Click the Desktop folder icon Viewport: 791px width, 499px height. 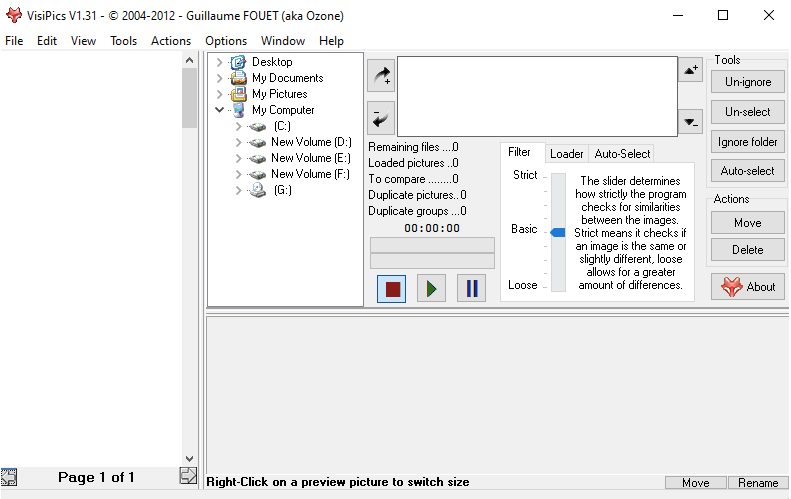238,62
